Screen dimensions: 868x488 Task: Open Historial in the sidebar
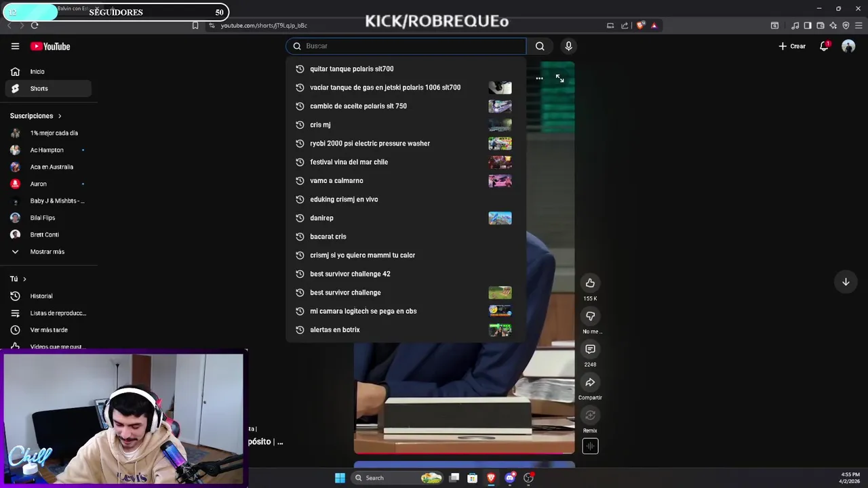[48, 296]
